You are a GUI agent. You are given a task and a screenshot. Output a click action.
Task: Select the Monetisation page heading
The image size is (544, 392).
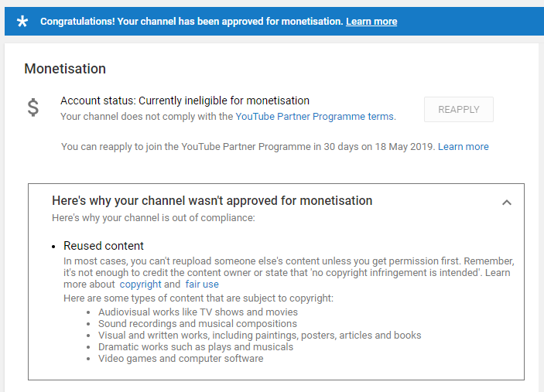coord(65,69)
